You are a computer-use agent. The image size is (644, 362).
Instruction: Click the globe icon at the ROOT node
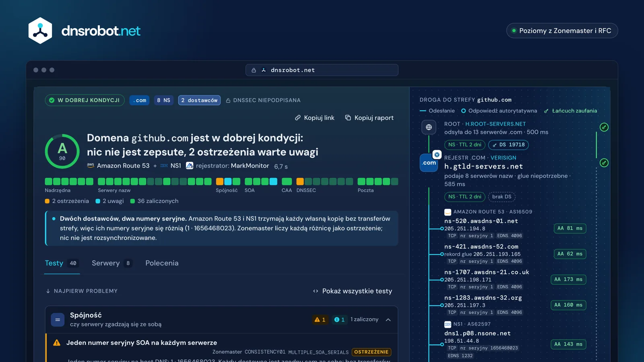(429, 128)
